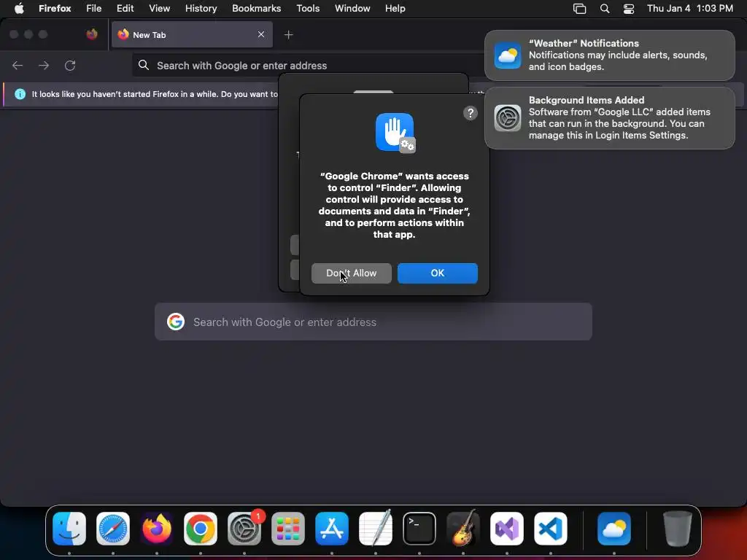The width and height of the screenshot is (747, 560).
Task: Open the File menu
Action: (94, 8)
